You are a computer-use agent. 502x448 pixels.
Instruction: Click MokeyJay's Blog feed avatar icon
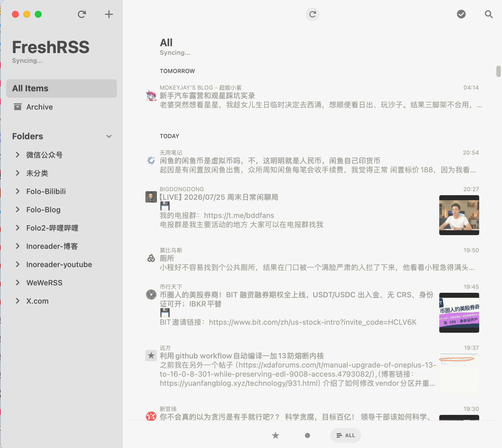[151, 96]
